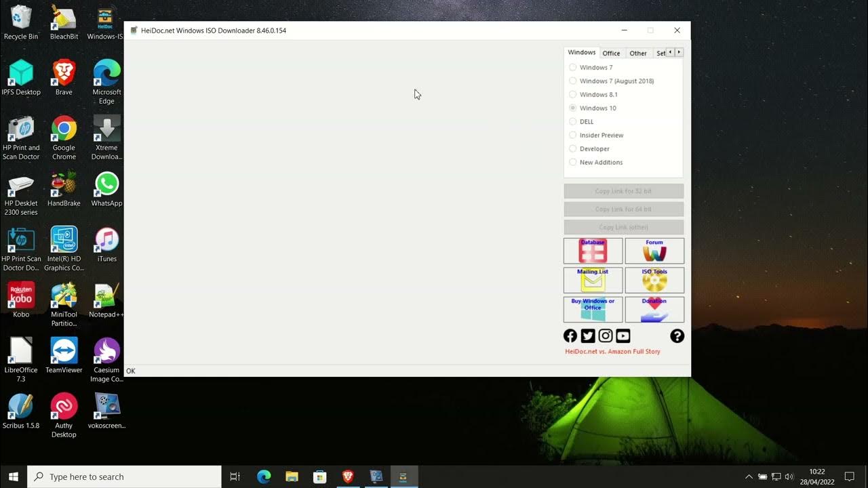Select the Microsoft Edge desktop shortcut

click(106, 82)
